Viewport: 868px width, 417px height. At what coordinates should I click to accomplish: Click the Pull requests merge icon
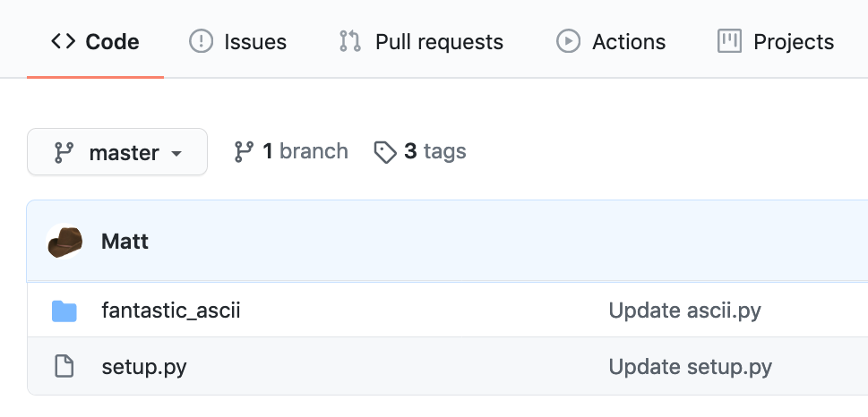click(349, 41)
